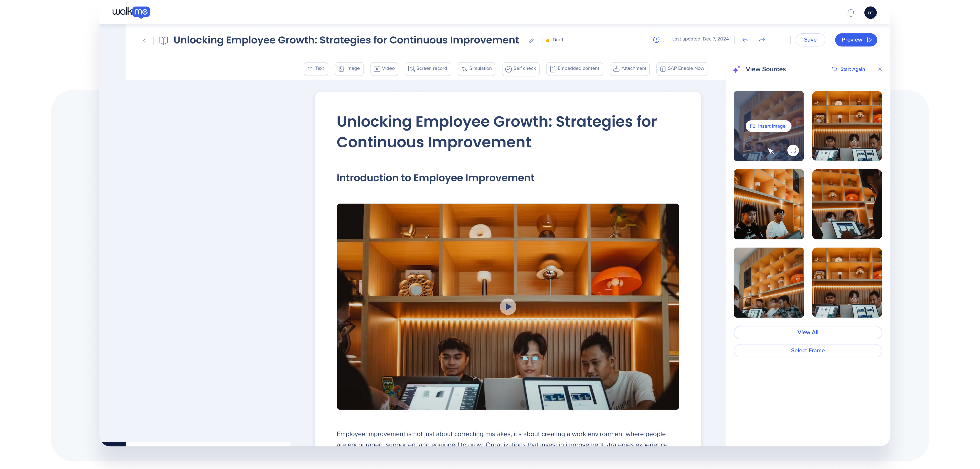Add SAP Enable Now content
Image resolution: width=980 pixels, height=469 pixels.
[x=682, y=69]
